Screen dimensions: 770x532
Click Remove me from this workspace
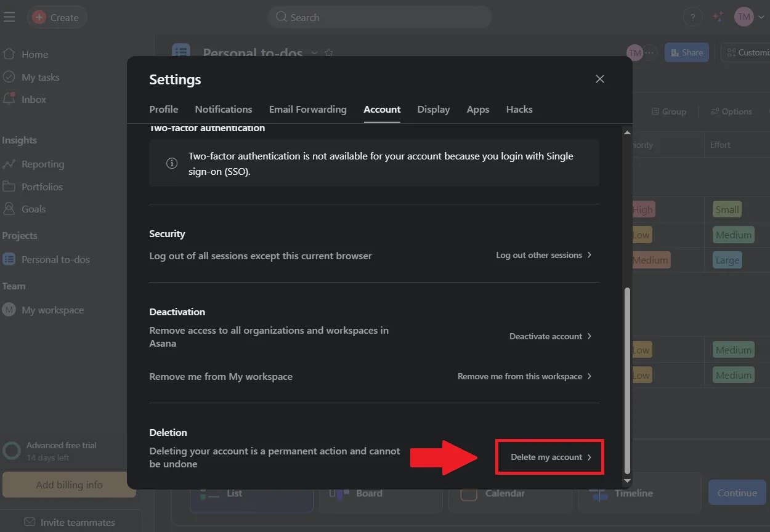(525, 376)
